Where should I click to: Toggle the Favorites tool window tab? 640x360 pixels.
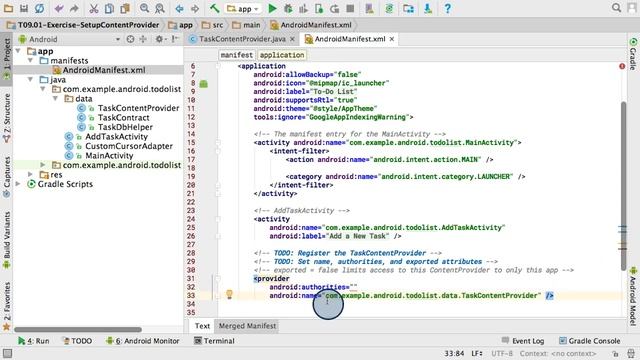[7, 305]
